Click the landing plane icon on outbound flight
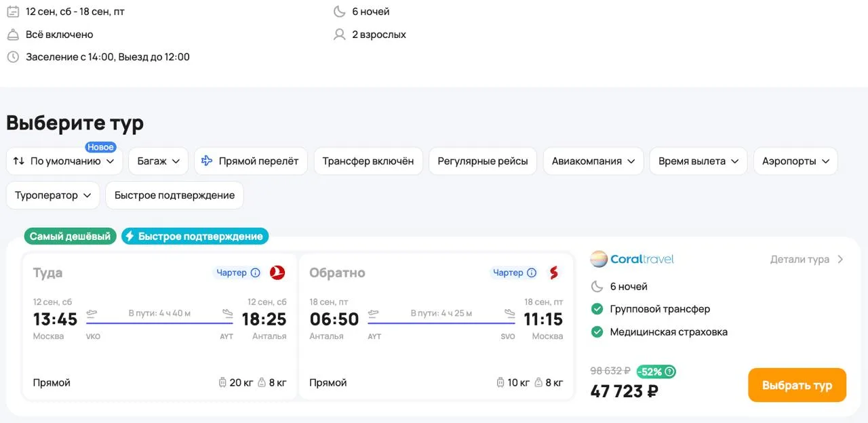The image size is (868, 423). point(228,313)
